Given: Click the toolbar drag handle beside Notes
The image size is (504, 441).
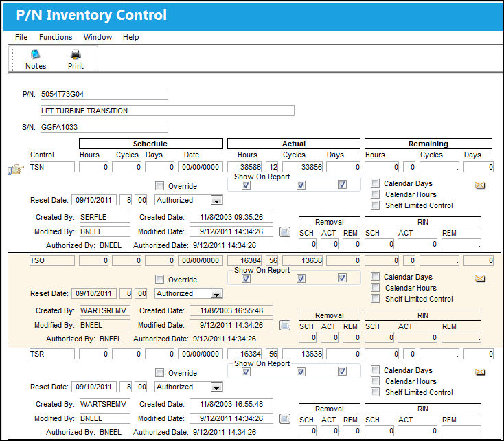Looking at the screenshot, I should [12, 59].
